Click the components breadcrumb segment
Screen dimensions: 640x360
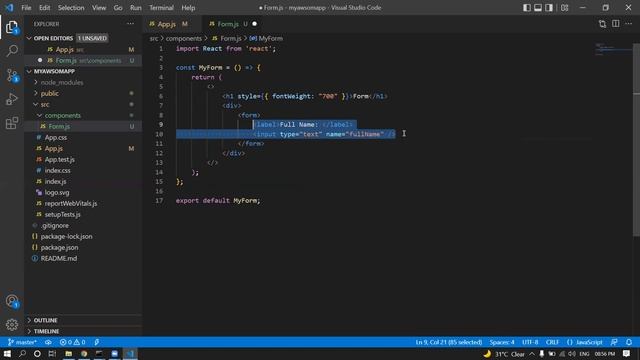(184, 38)
